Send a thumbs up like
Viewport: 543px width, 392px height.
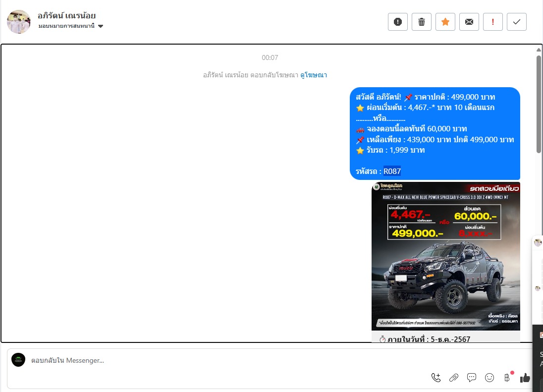pos(525,378)
